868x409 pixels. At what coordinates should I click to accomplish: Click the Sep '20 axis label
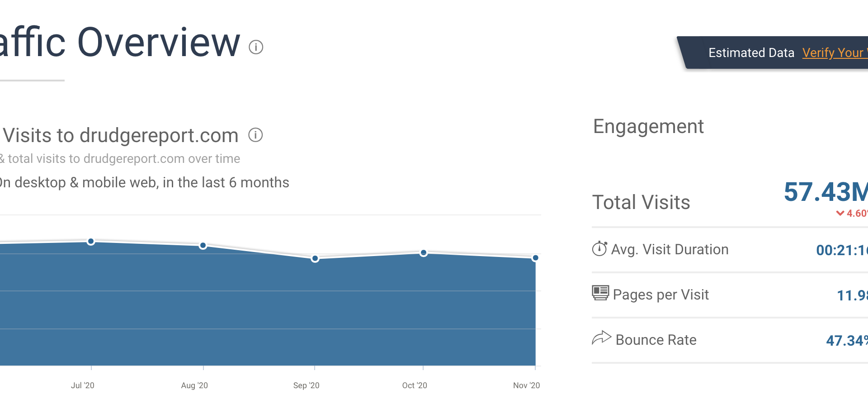(306, 385)
